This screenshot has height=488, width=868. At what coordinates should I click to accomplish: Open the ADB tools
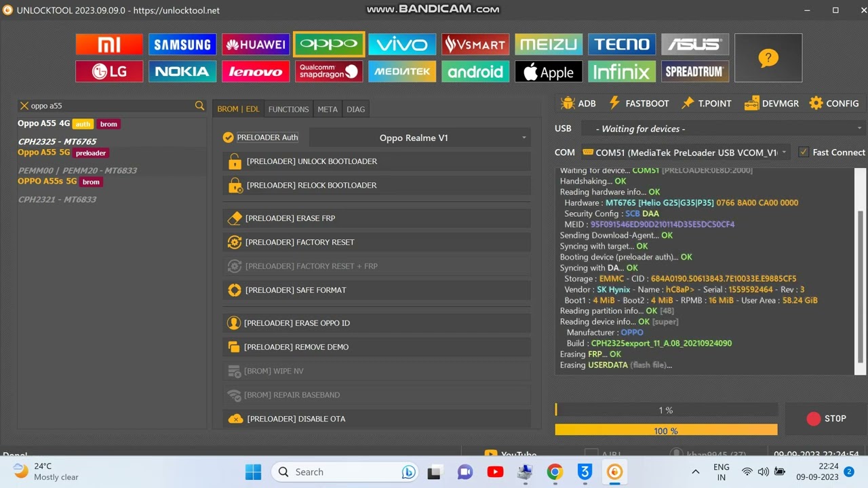578,103
